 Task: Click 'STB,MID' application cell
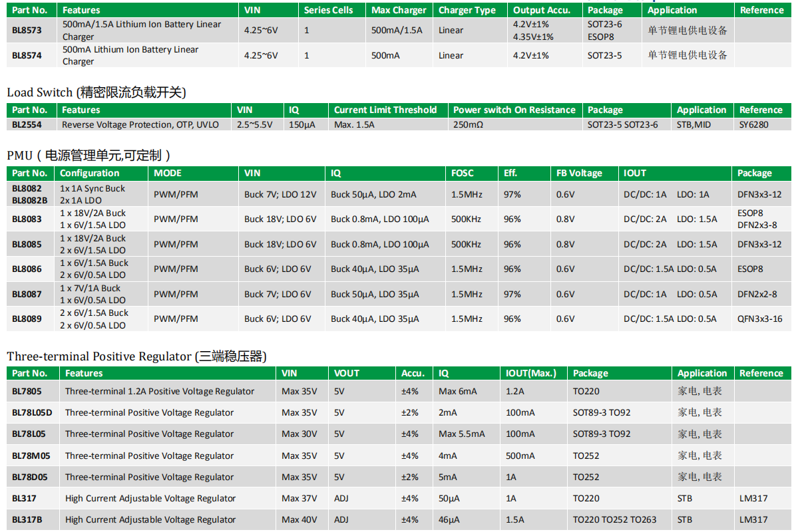[x=694, y=124]
